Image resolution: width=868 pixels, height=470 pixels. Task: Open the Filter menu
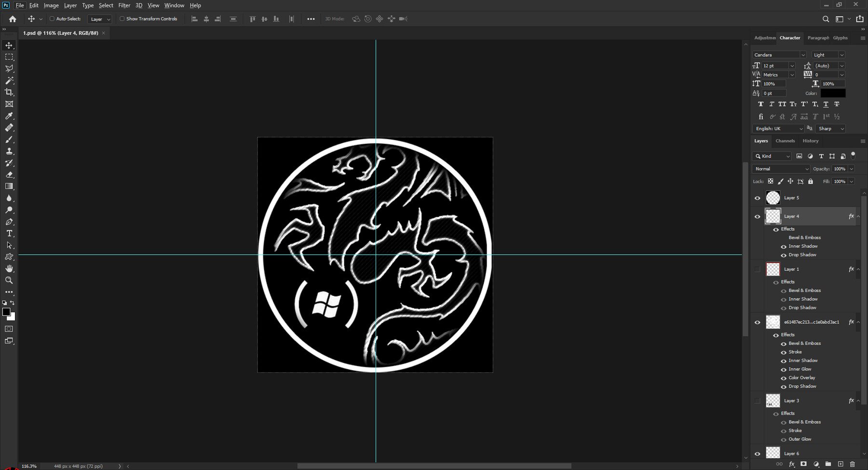click(124, 5)
